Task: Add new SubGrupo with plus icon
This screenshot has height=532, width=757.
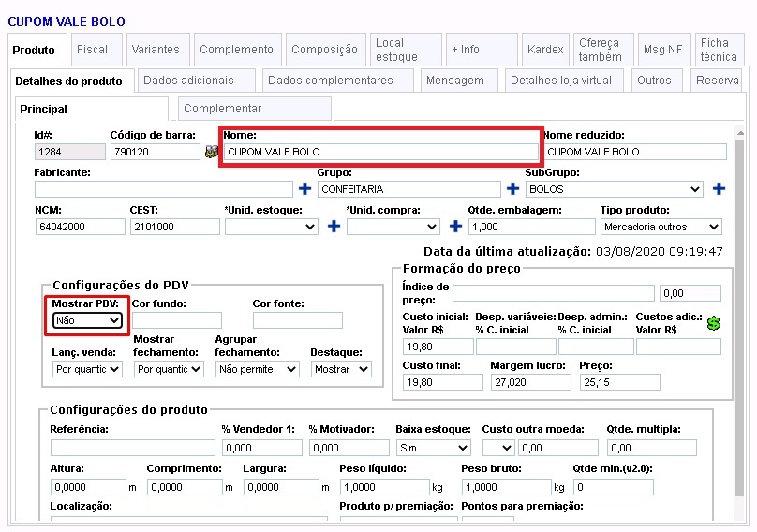Action: 719,189
